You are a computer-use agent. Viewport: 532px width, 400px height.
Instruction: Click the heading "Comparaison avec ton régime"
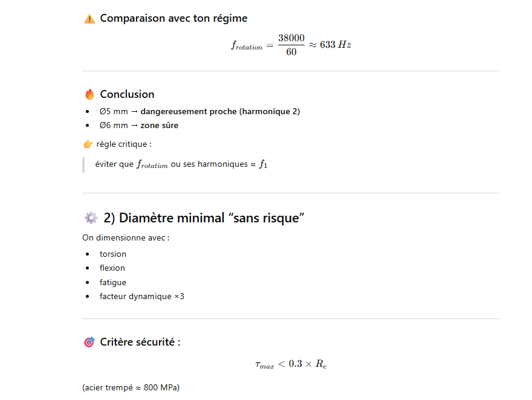174,19
